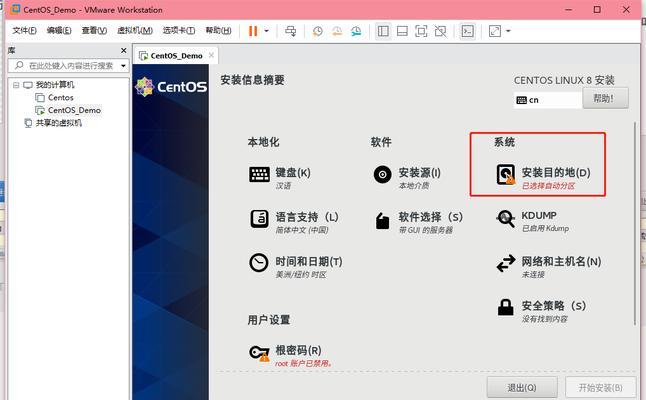
Task: Click the 本地介质 source status text
Action: coord(414,186)
